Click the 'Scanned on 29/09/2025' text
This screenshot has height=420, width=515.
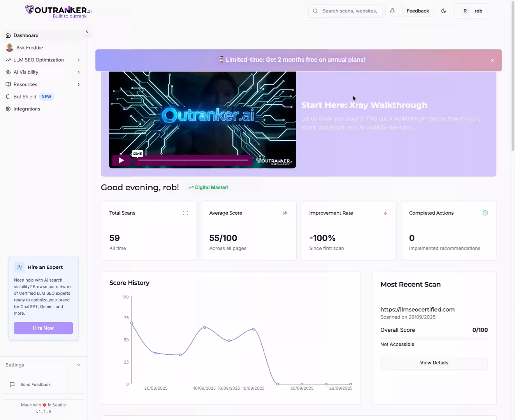[408, 317]
